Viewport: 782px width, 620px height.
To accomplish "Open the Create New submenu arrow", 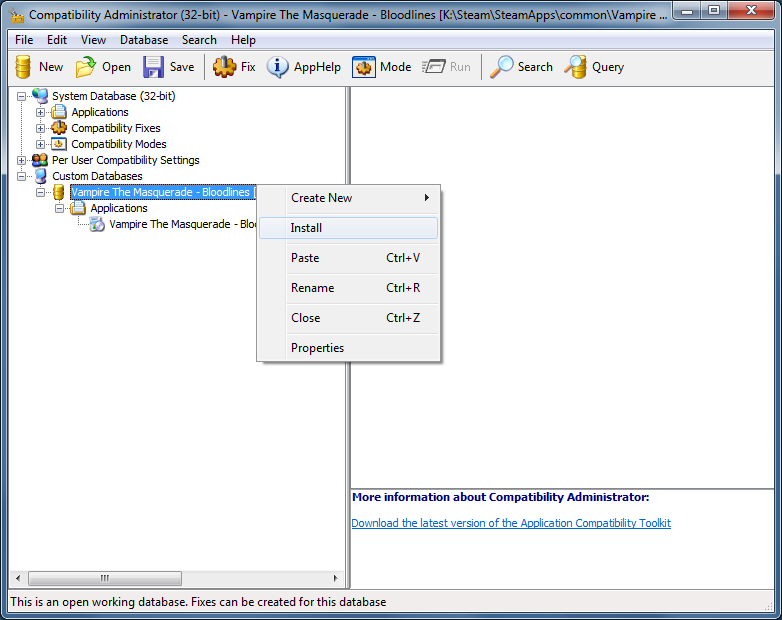I will pyautogui.click(x=426, y=198).
